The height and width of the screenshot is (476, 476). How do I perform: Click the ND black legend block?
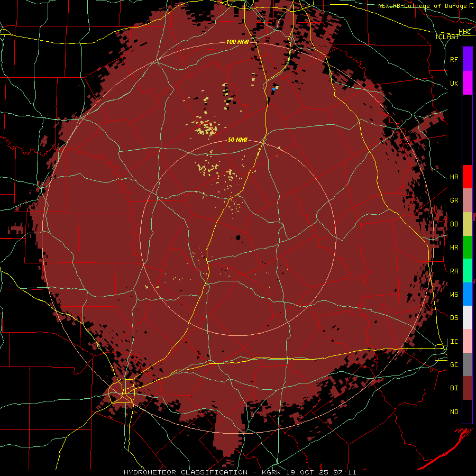[467, 411]
